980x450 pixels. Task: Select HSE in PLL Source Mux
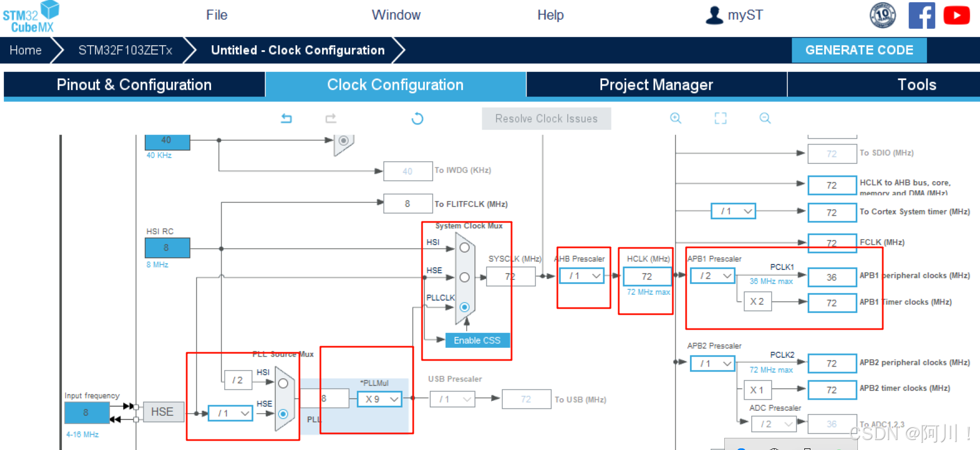coord(283,414)
